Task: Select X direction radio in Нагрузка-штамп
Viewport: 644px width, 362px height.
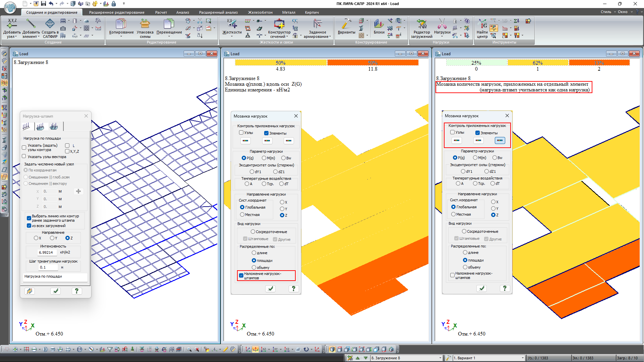Action: 36,238
